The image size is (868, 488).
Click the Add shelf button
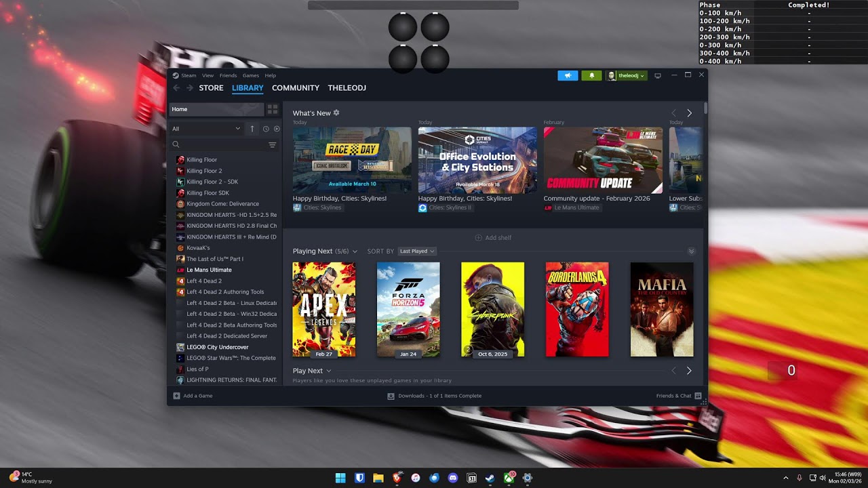pyautogui.click(x=493, y=238)
